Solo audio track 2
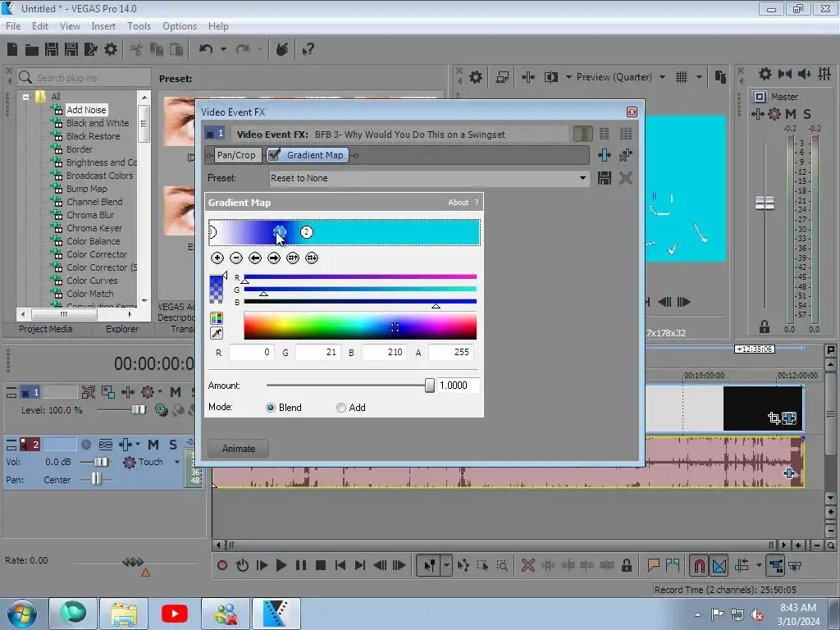The image size is (840, 630). [172, 445]
